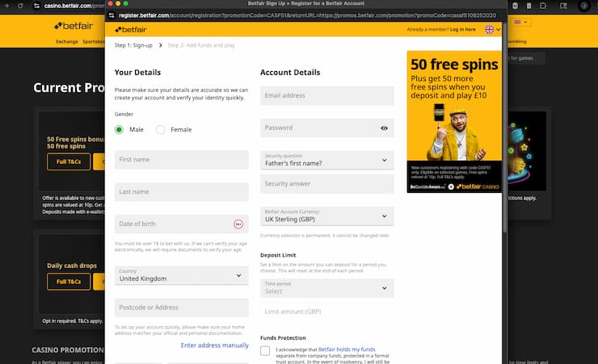Viewport: 598px width, 364px height.
Task: Click the Limit amount (GBP) input field
Action: click(327, 312)
